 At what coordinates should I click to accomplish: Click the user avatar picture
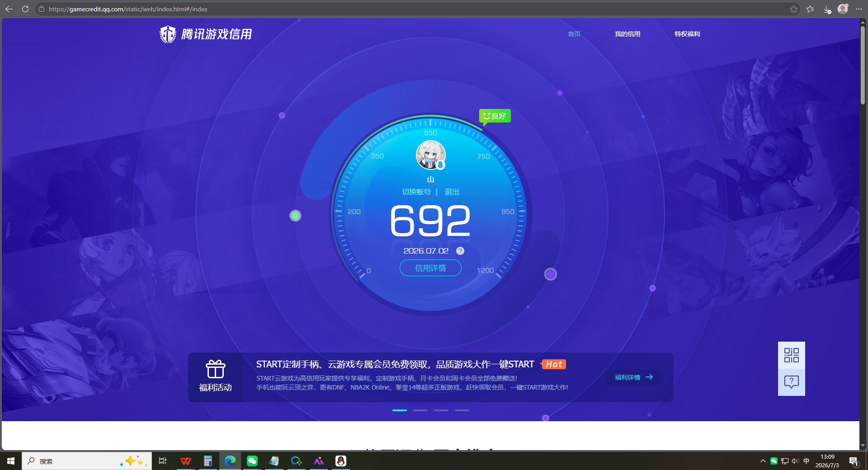pyautogui.click(x=431, y=155)
